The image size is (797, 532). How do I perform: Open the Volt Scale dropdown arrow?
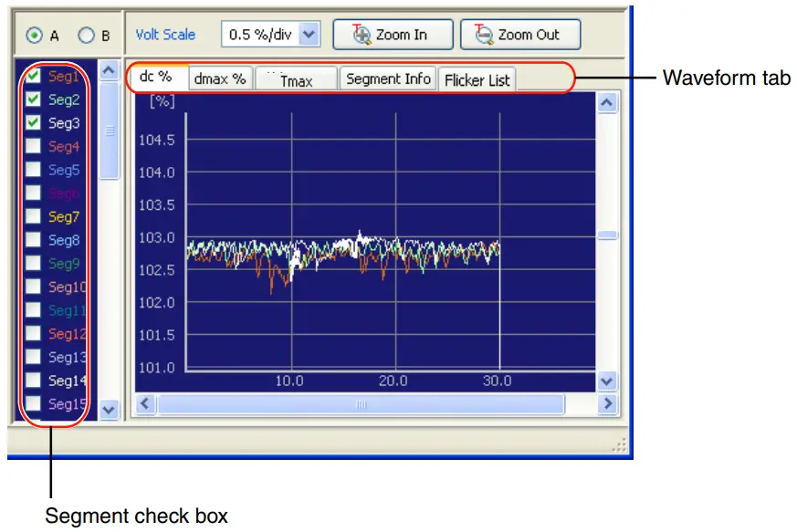pos(307,34)
